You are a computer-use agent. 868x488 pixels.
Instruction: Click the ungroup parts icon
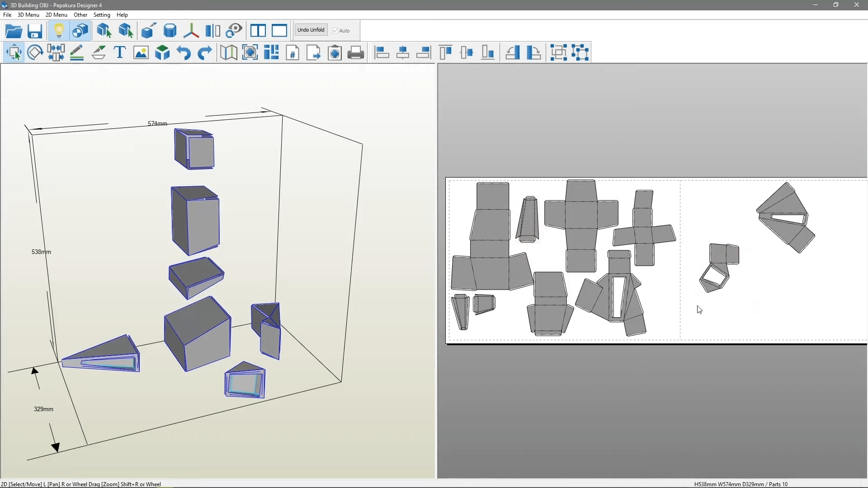point(580,52)
